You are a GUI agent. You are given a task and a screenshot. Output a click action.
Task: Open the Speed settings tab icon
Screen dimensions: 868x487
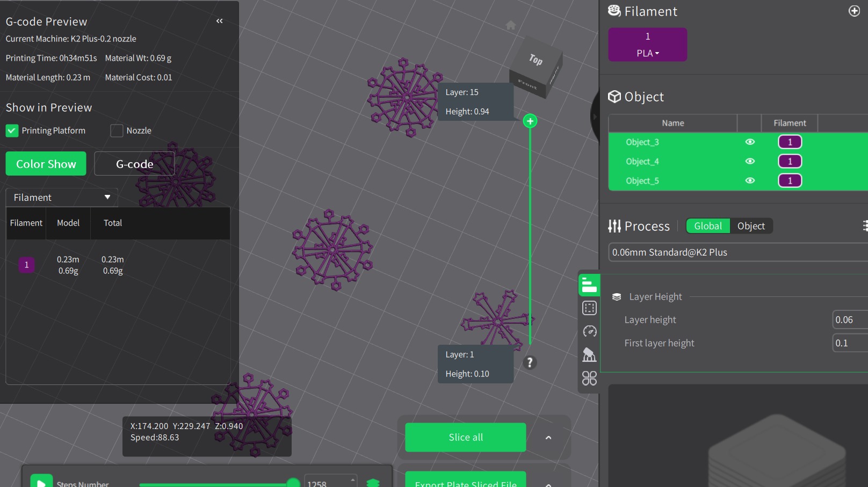(589, 331)
